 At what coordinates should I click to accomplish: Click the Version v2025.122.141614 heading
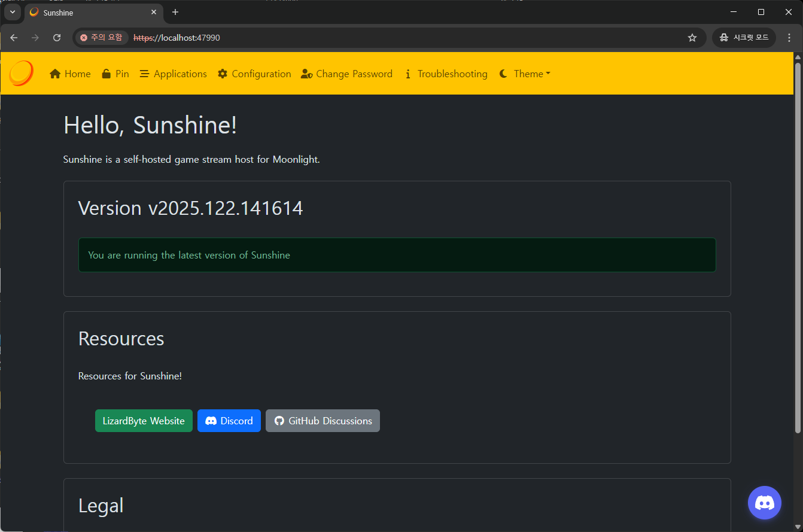point(190,208)
